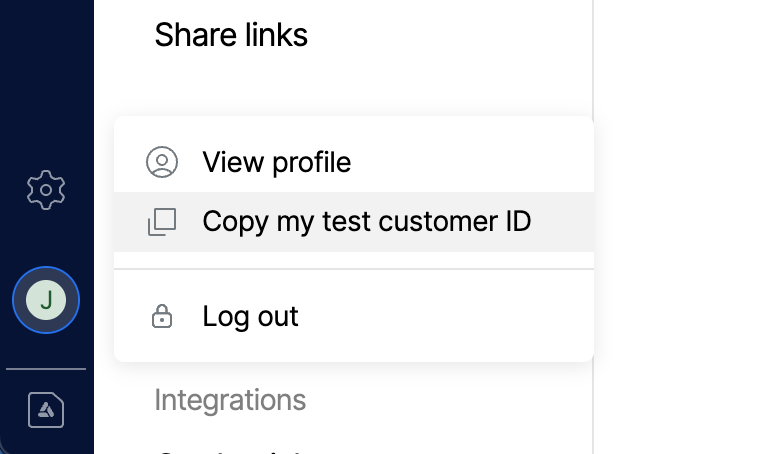The height and width of the screenshot is (454, 758).
Task: Open the Share links section
Action: [231, 35]
